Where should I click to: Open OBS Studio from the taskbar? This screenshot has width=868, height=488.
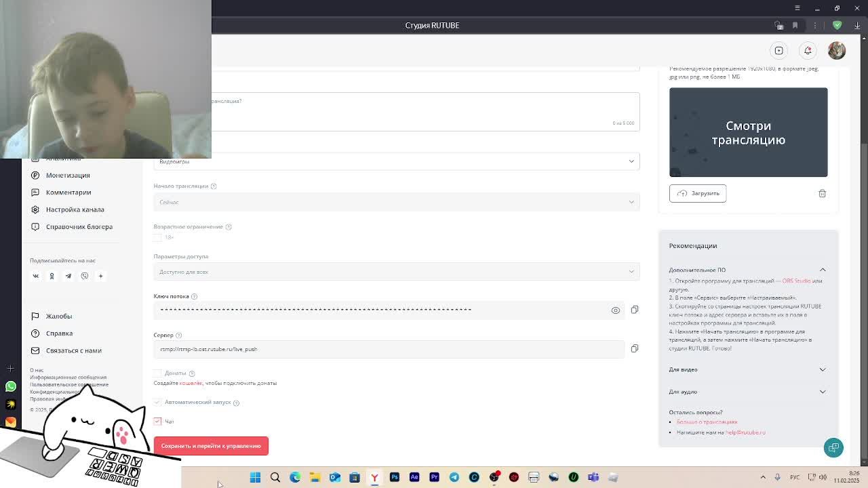494,477
